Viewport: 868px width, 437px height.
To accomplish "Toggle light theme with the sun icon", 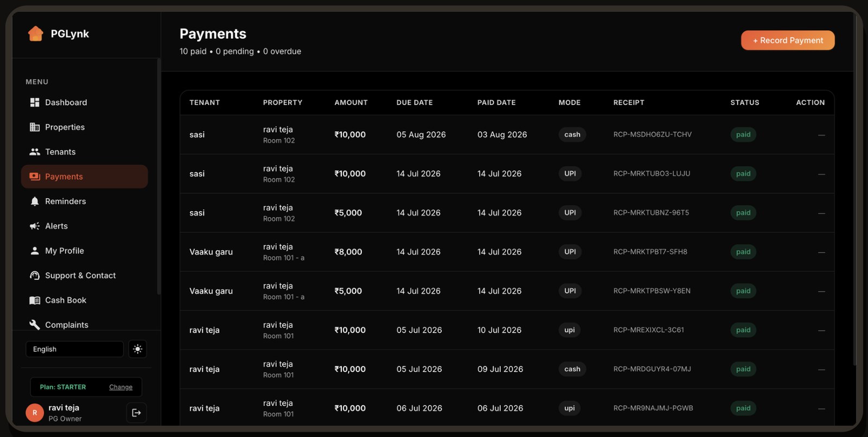I will (x=138, y=349).
